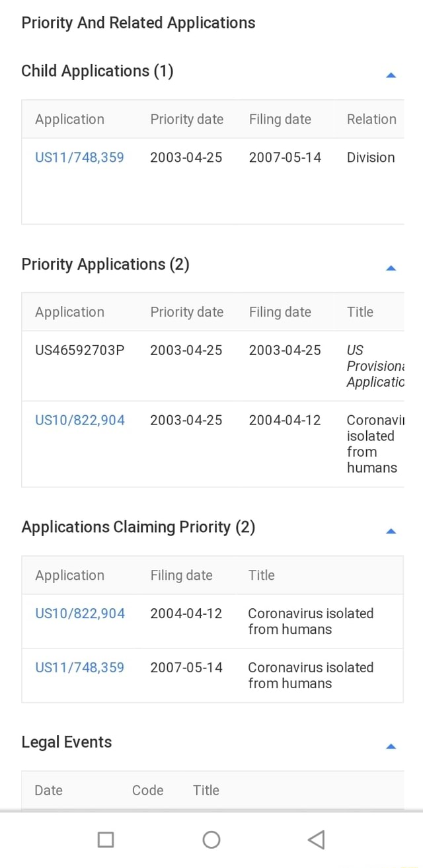Open priority application US10/822,904
The width and height of the screenshot is (423, 868).
[x=79, y=420]
